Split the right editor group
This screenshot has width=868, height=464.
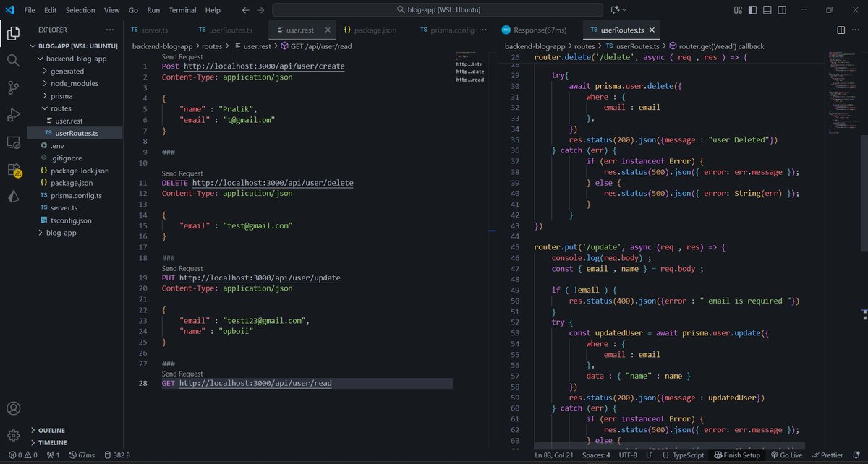point(841,30)
